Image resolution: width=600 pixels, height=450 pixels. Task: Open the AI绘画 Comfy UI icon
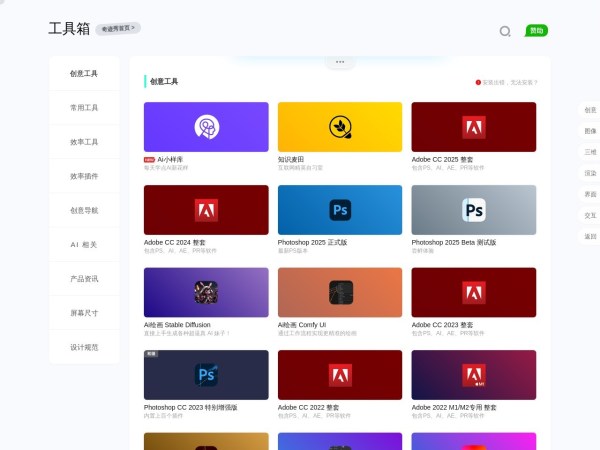tap(340, 292)
